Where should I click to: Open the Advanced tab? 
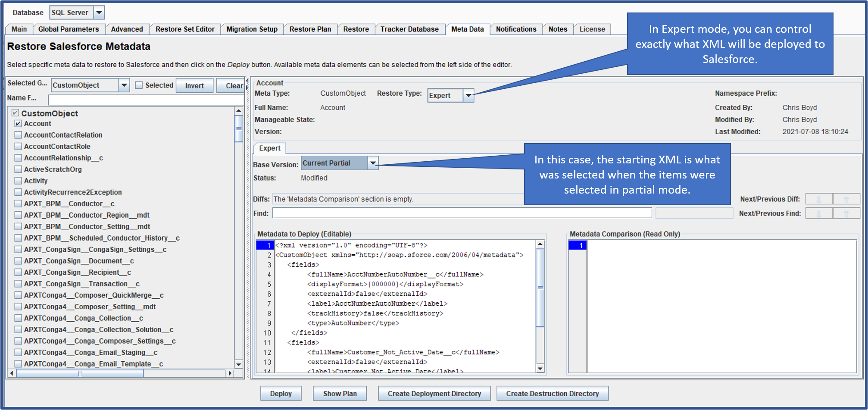[127, 29]
